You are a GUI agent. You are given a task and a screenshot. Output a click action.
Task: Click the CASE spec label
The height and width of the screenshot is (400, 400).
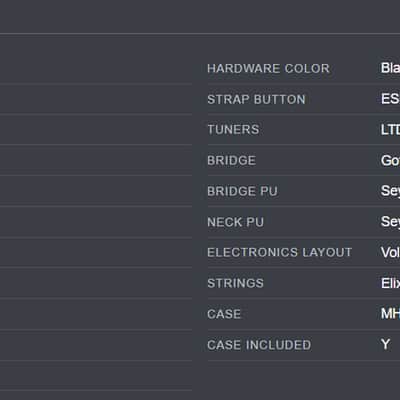pos(224,314)
